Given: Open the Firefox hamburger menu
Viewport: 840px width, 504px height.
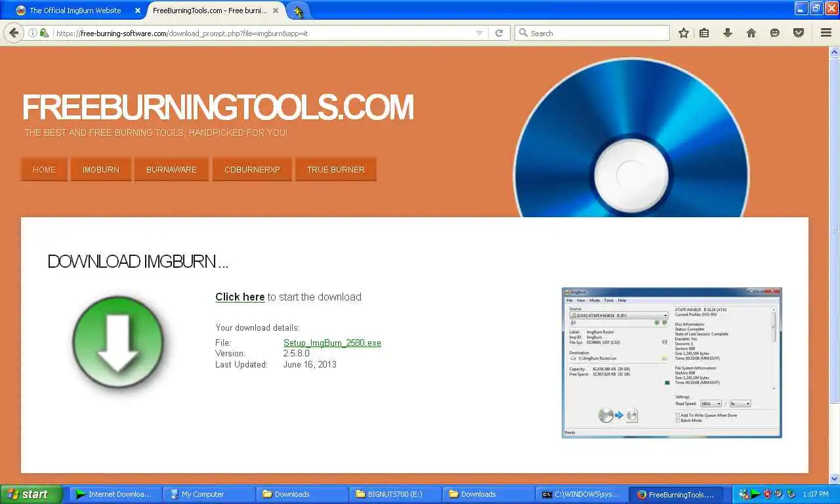Looking at the screenshot, I should click(x=826, y=33).
